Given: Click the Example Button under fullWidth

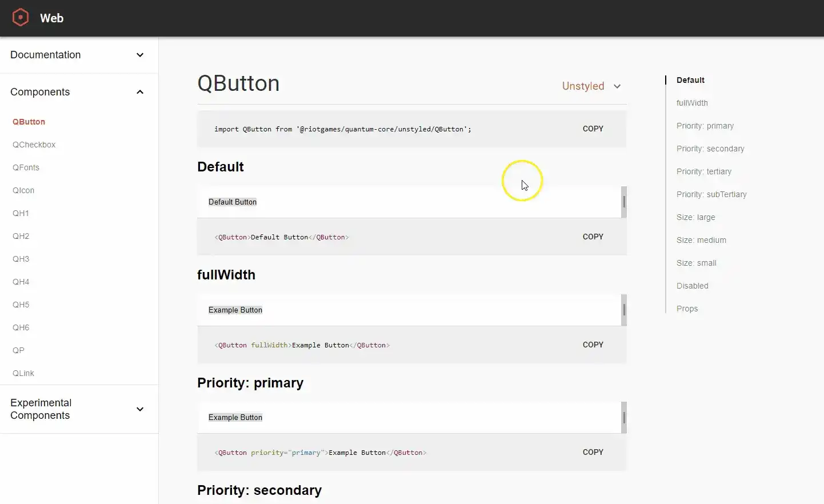Looking at the screenshot, I should [235, 310].
